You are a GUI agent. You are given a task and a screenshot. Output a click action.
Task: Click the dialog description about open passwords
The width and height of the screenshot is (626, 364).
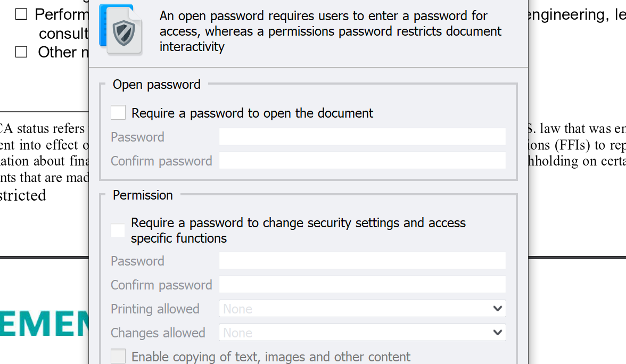330,31
